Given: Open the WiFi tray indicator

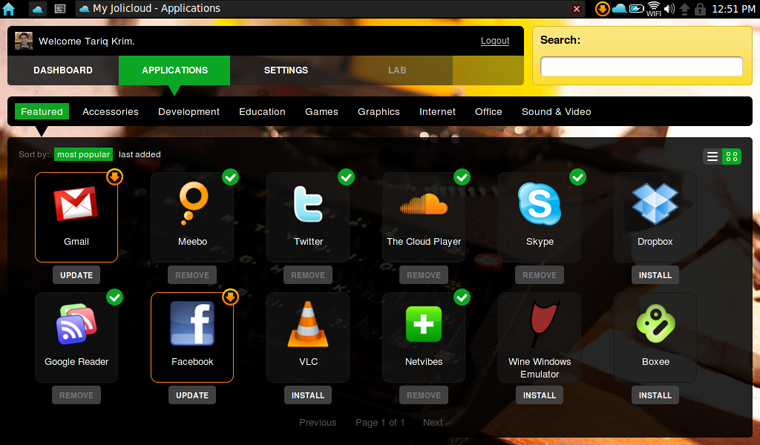Looking at the screenshot, I should pos(653,9).
